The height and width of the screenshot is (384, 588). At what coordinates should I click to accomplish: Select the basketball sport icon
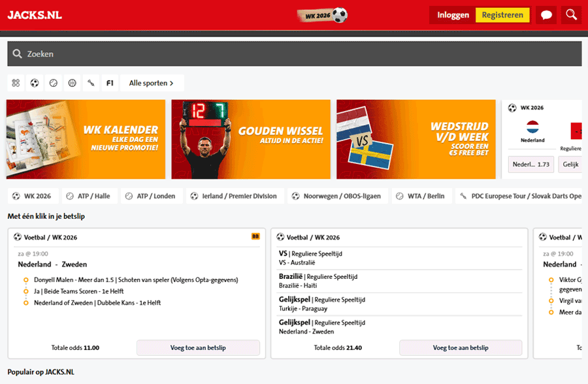point(72,83)
